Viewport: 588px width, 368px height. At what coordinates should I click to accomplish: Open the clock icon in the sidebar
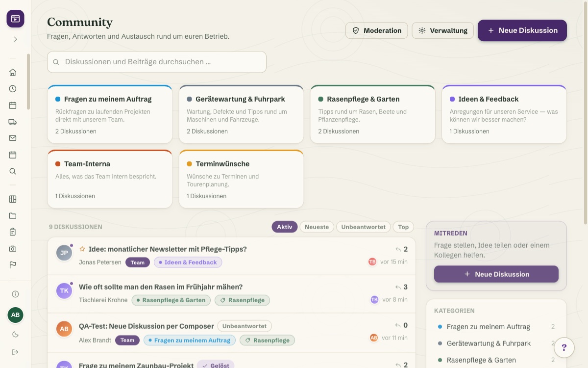pos(13,89)
